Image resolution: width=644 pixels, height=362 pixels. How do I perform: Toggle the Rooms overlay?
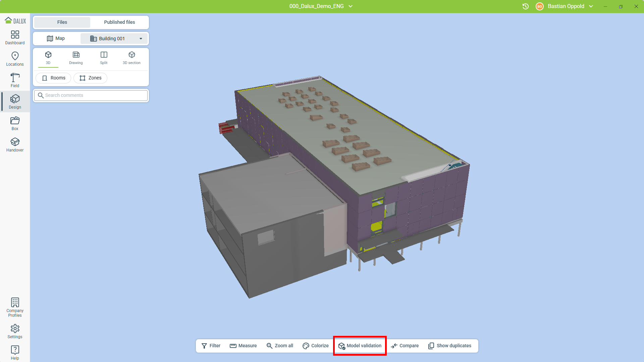point(53,78)
